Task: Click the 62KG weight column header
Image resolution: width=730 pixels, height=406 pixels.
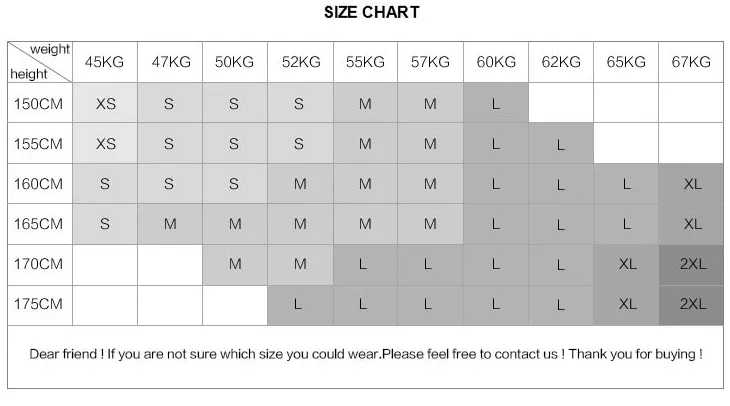Action: point(561,62)
